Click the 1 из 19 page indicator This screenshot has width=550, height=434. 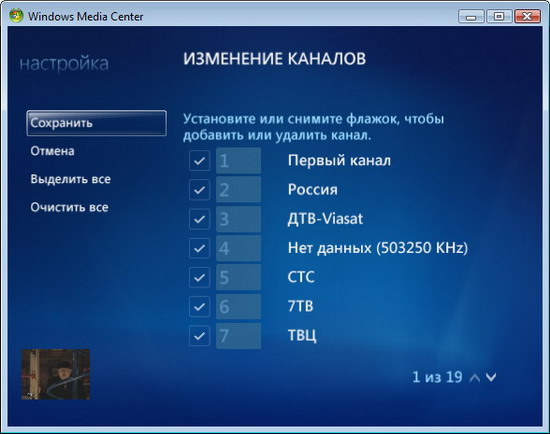(437, 377)
